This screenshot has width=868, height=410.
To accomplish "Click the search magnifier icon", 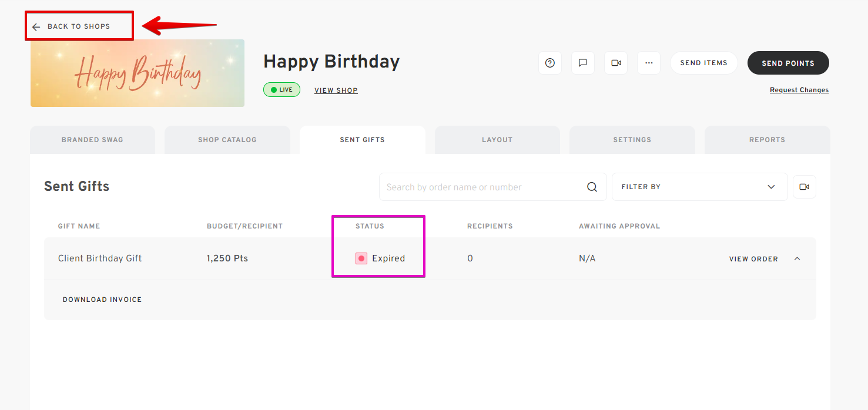I will 592,187.
